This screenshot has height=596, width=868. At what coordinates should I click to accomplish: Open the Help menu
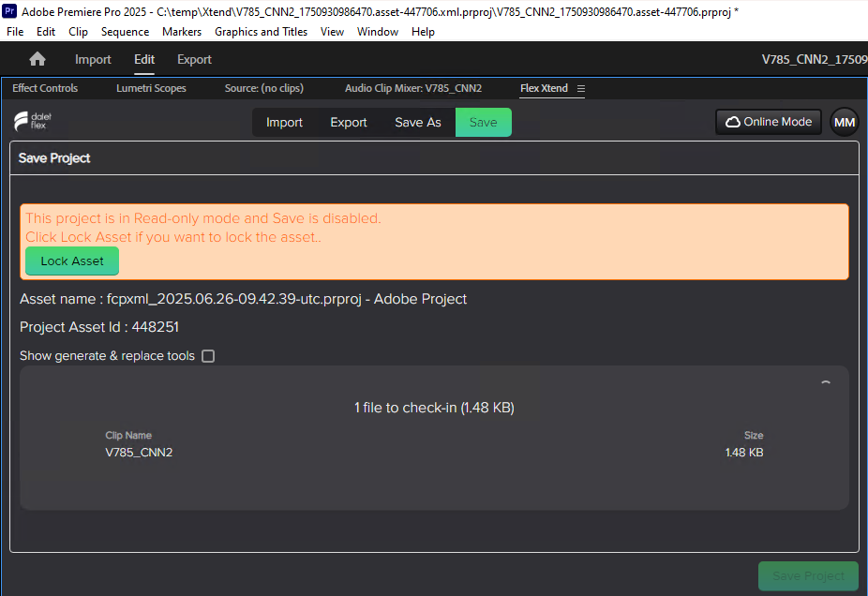tap(423, 32)
